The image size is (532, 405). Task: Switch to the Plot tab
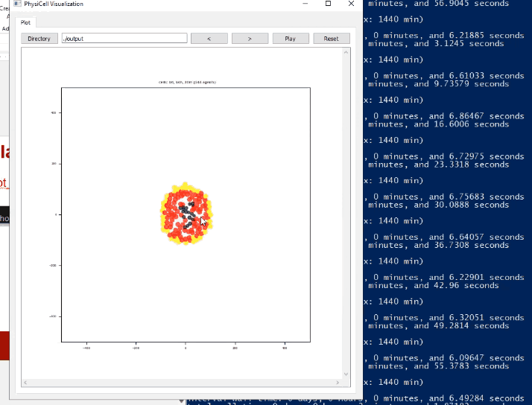pos(26,23)
